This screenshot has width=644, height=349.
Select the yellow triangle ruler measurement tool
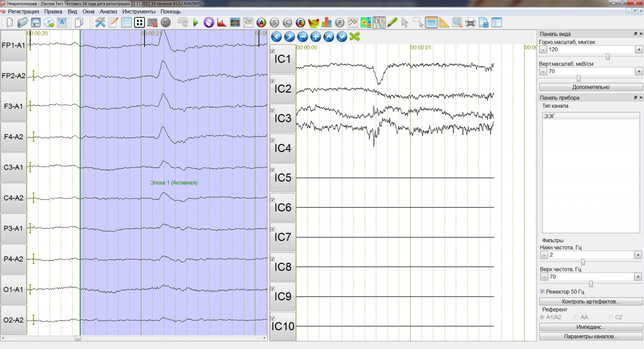pyautogui.click(x=444, y=23)
